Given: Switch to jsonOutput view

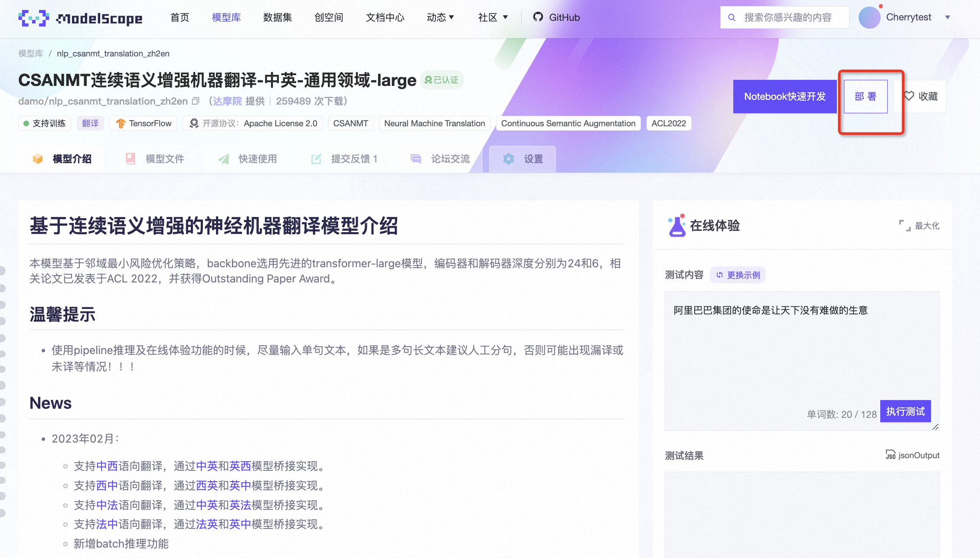Looking at the screenshot, I should (912, 455).
